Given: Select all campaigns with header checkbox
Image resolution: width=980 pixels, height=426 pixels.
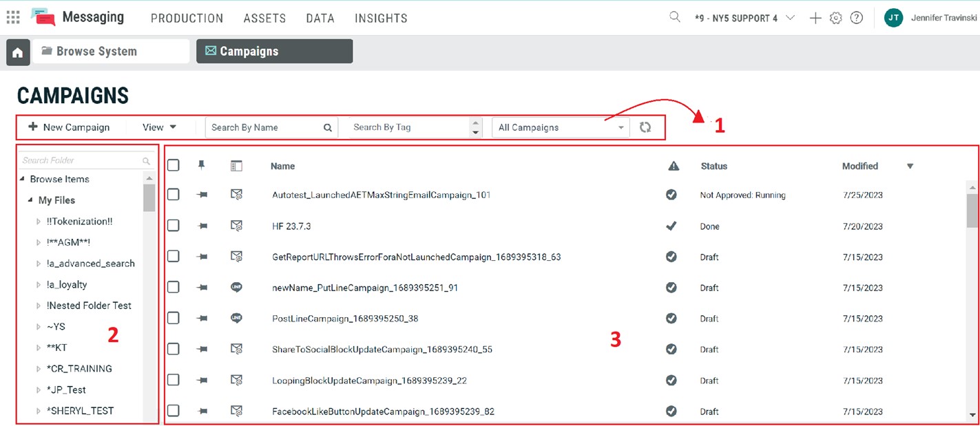Looking at the screenshot, I should (x=174, y=165).
